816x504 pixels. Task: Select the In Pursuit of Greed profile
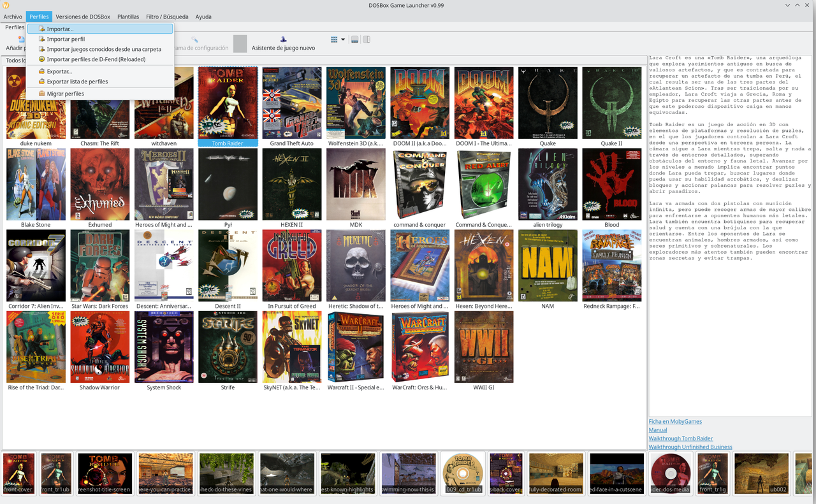[x=291, y=270]
